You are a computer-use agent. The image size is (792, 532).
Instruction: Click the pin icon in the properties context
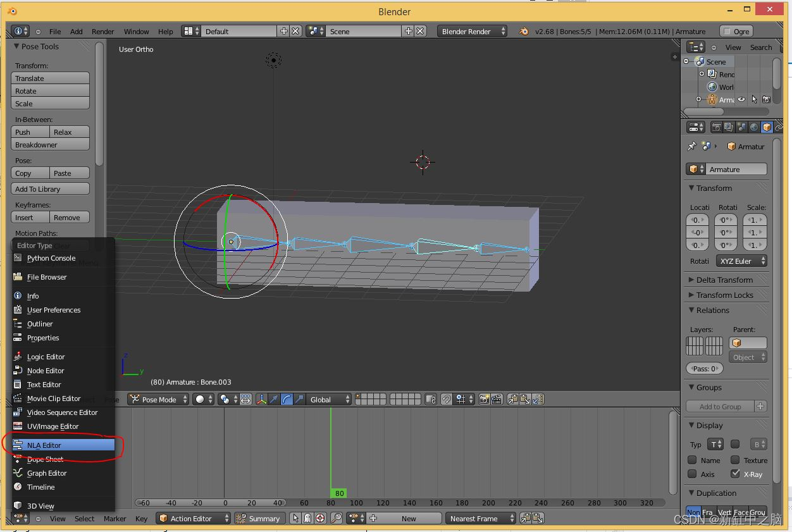tap(692, 146)
